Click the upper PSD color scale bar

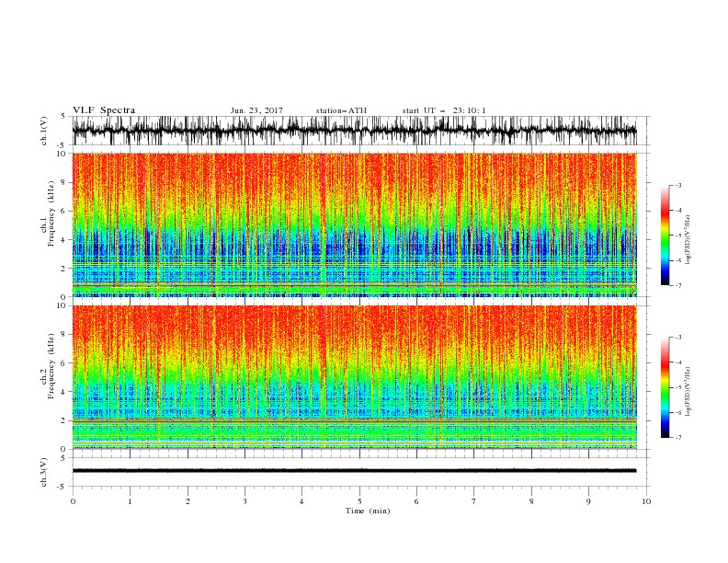[x=665, y=236]
